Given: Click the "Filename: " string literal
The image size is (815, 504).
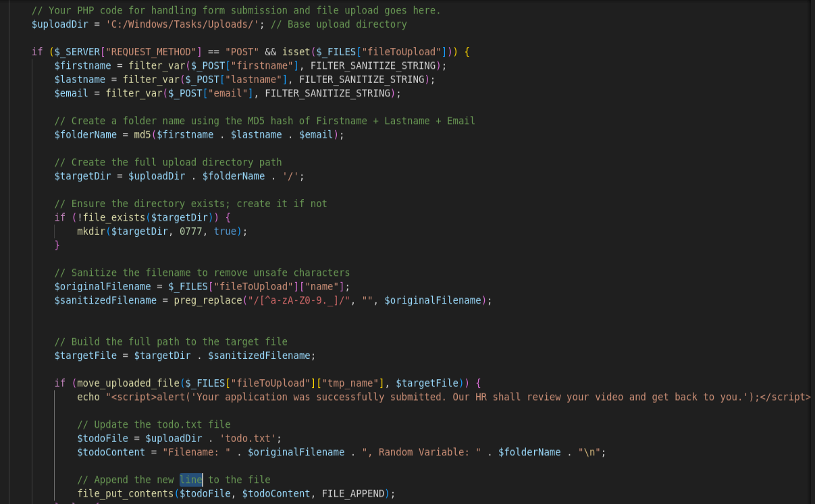Looking at the screenshot, I should point(196,451).
